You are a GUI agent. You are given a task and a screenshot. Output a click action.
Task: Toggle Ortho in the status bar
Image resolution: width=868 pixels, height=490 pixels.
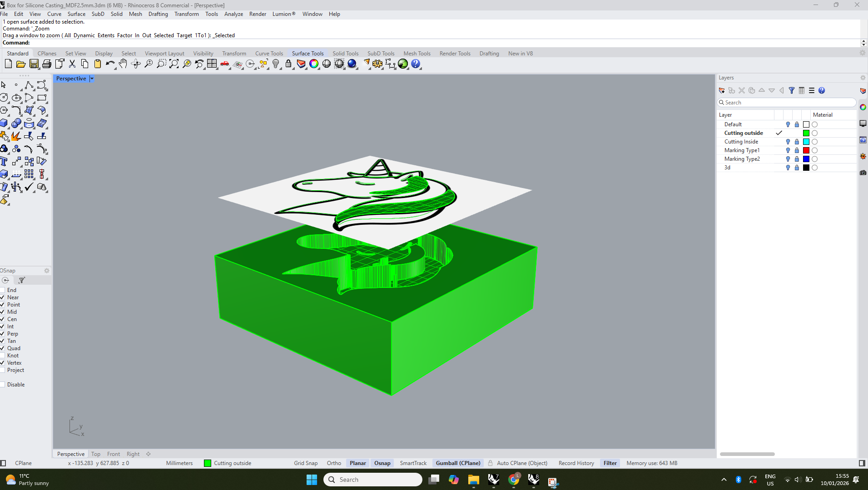(333, 463)
